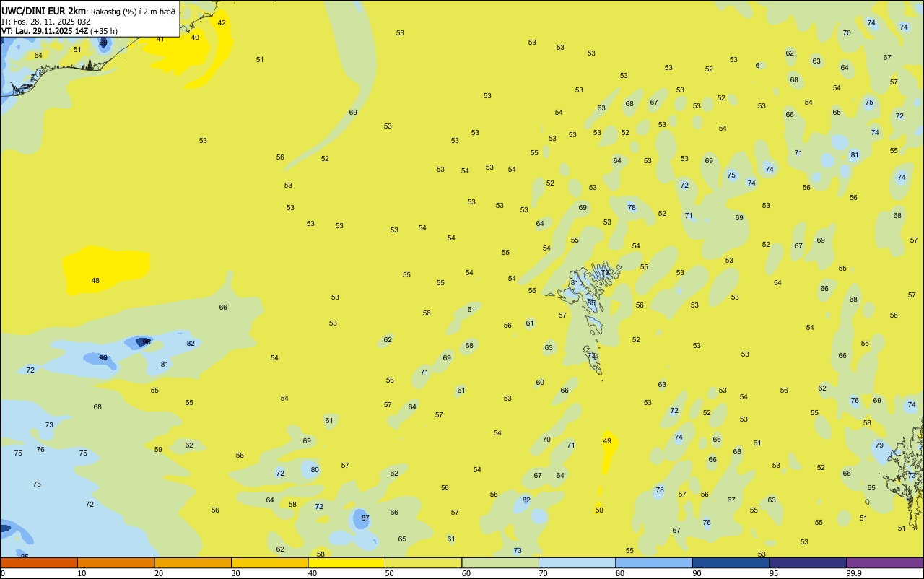Choose the 80–90 medium blue legend swatch
This screenshot has height=579, width=924.
click(x=654, y=562)
